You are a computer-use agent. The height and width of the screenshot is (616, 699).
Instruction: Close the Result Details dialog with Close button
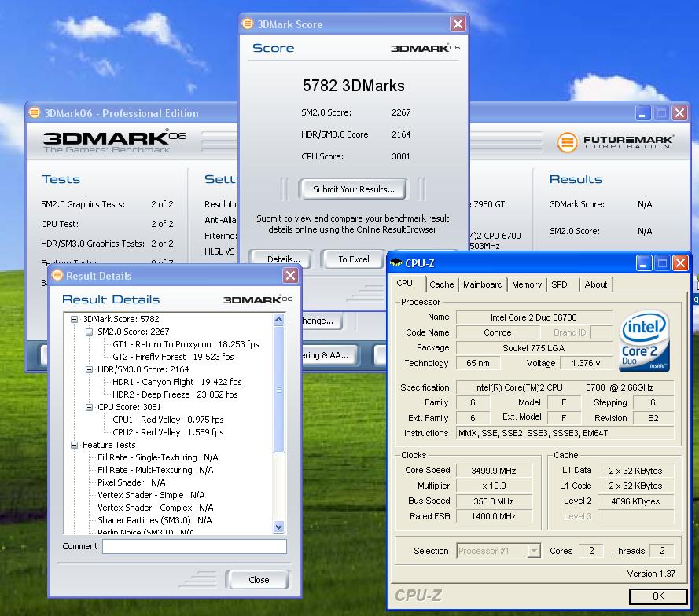(259, 580)
